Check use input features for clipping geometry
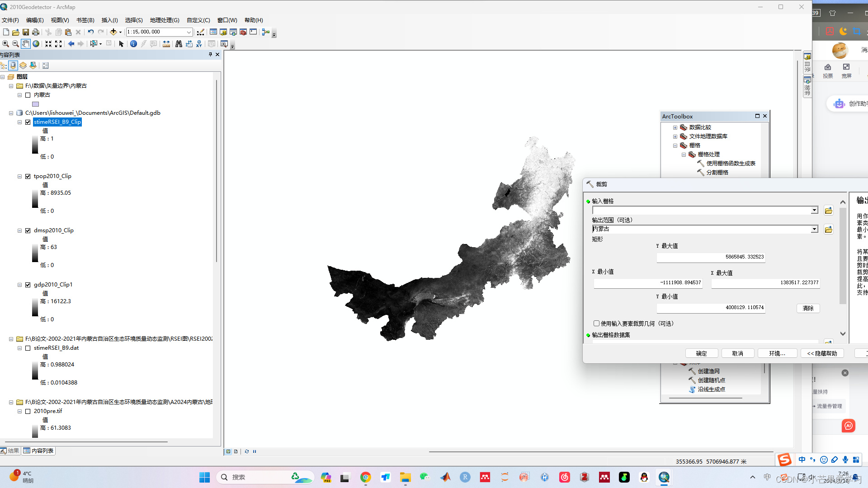The width and height of the screenshot is (868, 488). 596,324
